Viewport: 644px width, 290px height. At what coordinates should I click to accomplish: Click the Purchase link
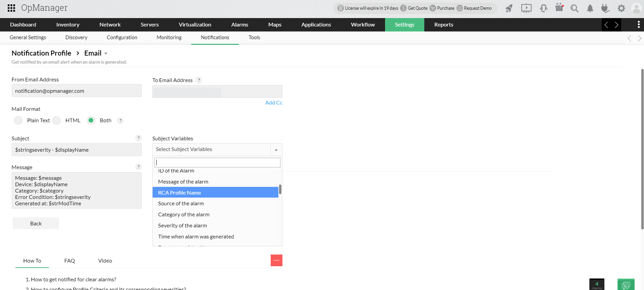click(442, 8)
